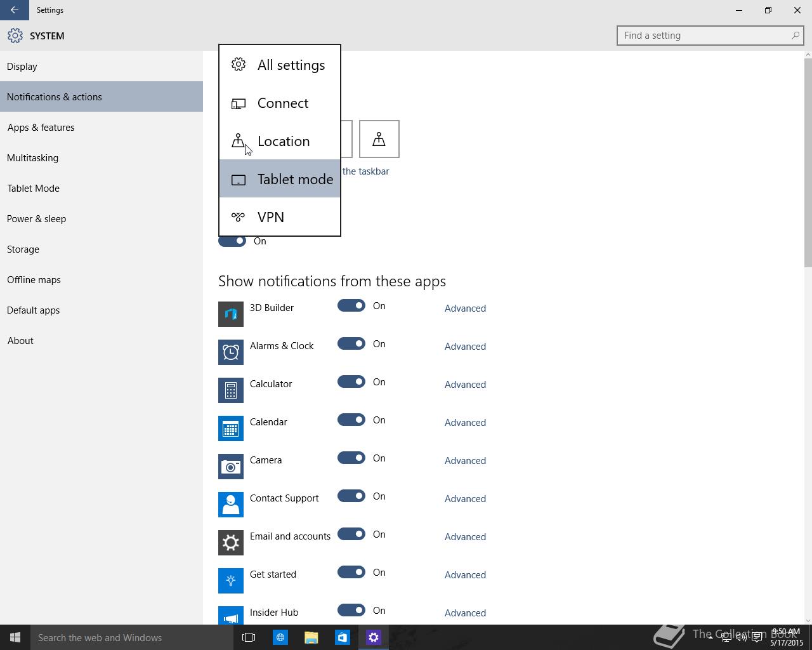Click the 3D Builder app icon
Image resolution: width=812 pixels, height=650 pixels.
pos(231,314)
